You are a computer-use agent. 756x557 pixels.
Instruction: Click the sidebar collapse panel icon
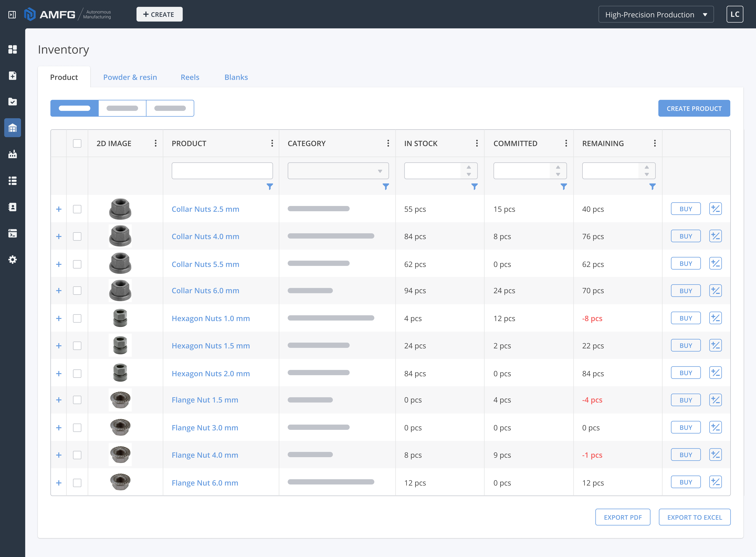[12, 14]
